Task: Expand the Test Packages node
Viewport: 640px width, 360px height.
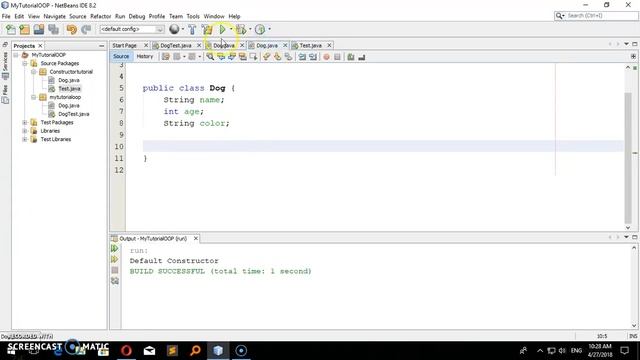Action: (25, 122)
